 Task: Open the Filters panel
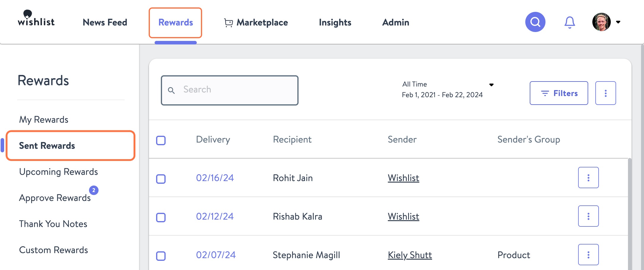[x=559, y=93]
